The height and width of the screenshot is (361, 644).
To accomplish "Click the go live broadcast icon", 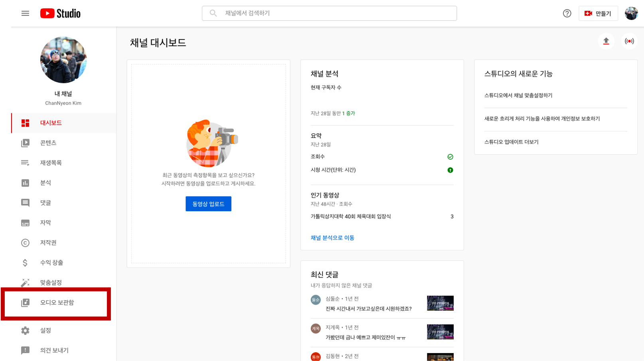I will (x=629, y=41).
